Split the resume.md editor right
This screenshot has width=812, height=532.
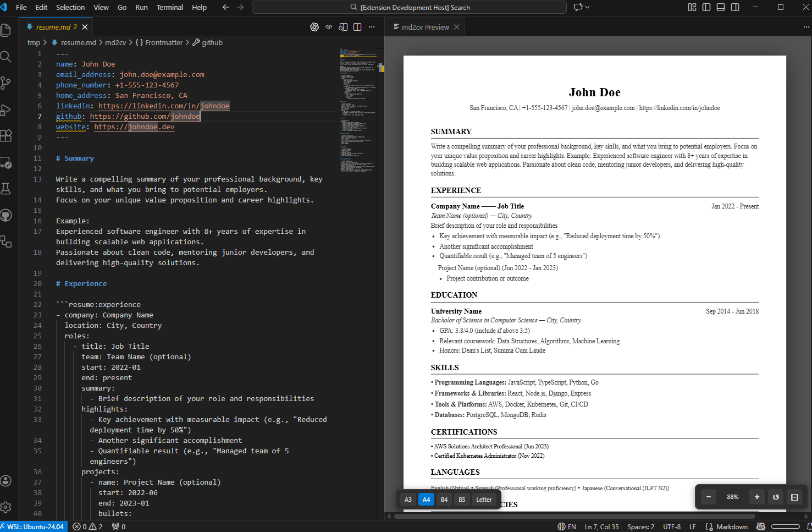click(357, 27)
